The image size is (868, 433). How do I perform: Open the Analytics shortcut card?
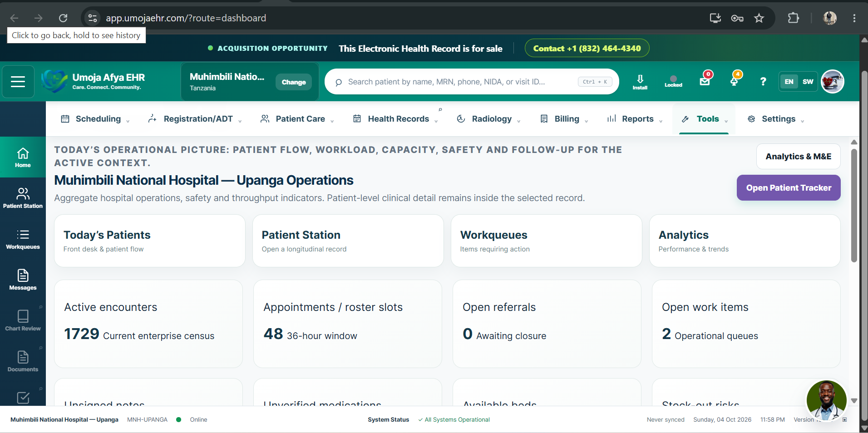click(745, 241)
